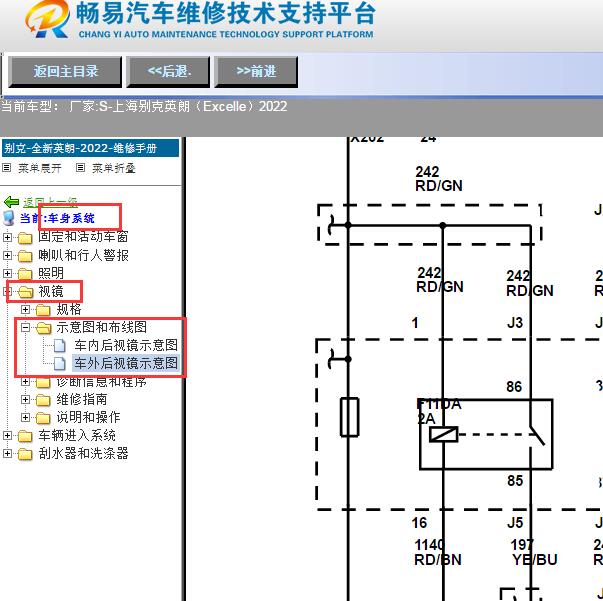Click the open 视镜 folder icon
Image resolution: width=603 pixels, height=601 pixels.
coord(25,292)
